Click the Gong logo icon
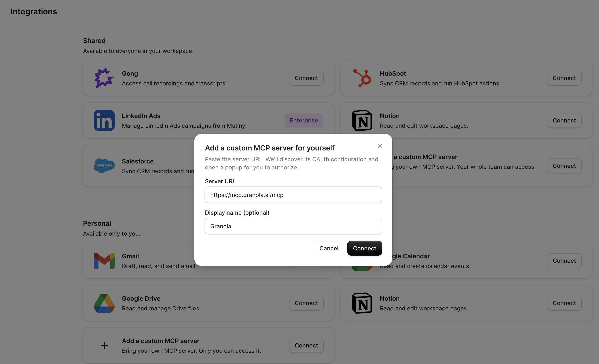 pyautogui.click(x=104, y=78)
